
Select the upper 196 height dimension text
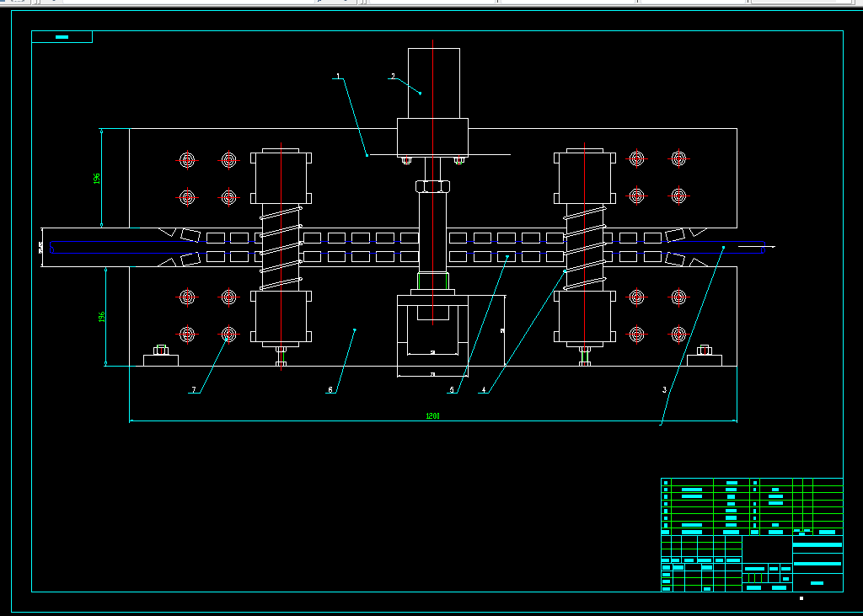(97, 179)
